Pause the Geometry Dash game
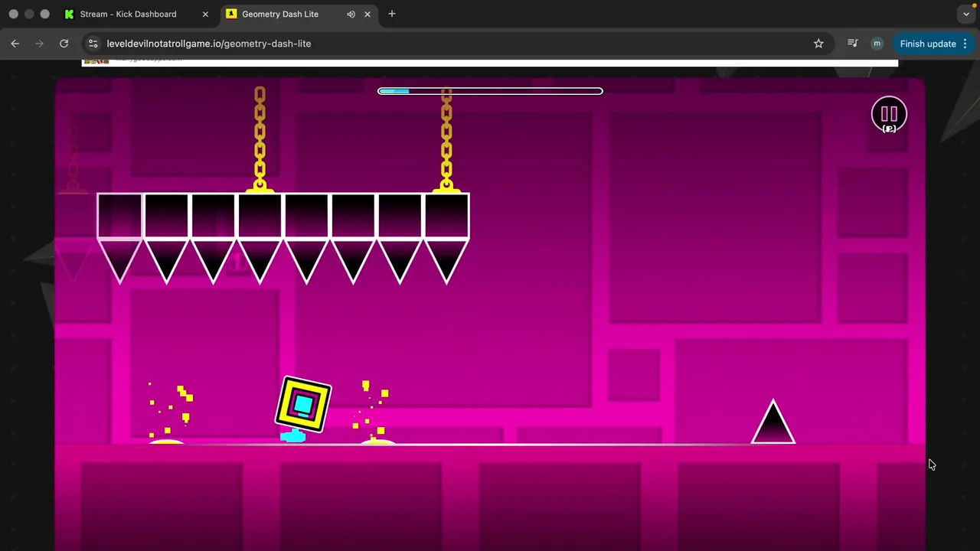The image size is (980, 551). pyautogui.click(x=889, y=115)
